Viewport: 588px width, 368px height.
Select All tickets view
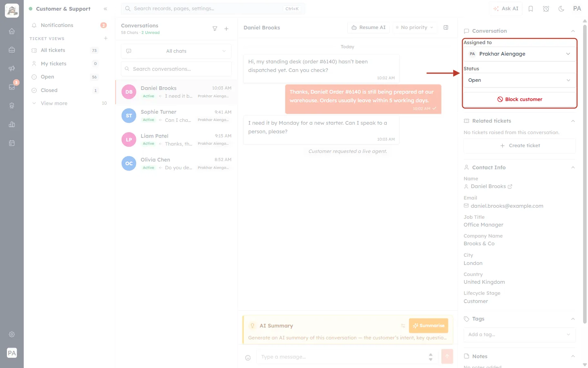pos(65,50)
